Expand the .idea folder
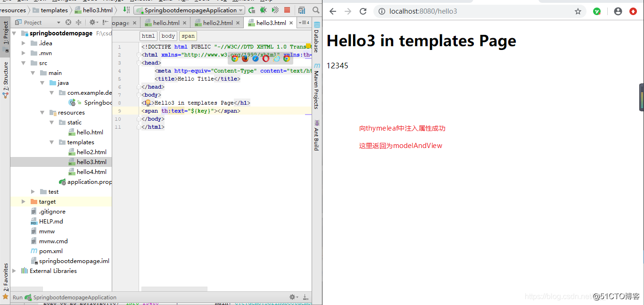The width and height of the screenshot is (644, 305). [24, 43]
